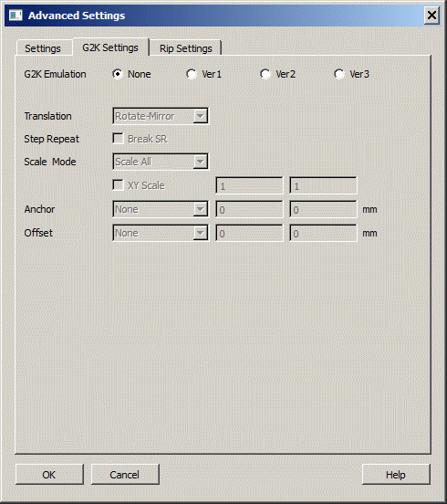Select the G2K Settings tab
Image resolution: width=447 pixels, height=504 pixels.
(x=110, y=47)
